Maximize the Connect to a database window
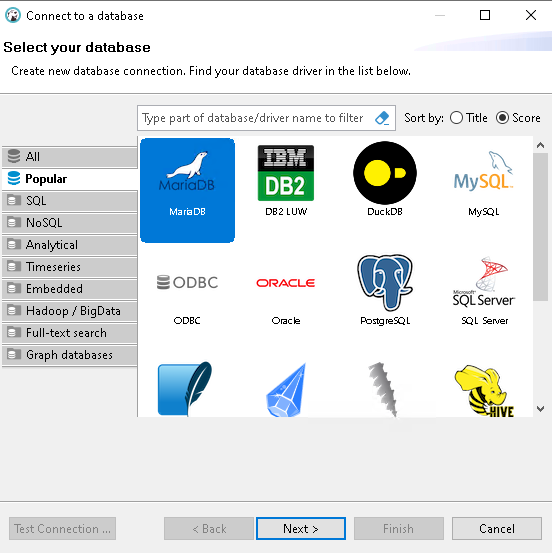Image resolution: width=552 pixels, height=553 pixels. pos(485,15)
